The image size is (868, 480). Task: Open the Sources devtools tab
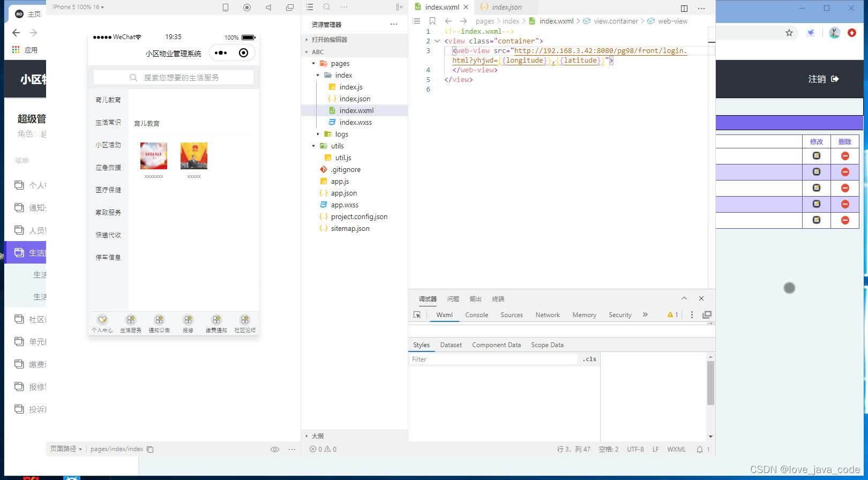(x=512, y=315)
